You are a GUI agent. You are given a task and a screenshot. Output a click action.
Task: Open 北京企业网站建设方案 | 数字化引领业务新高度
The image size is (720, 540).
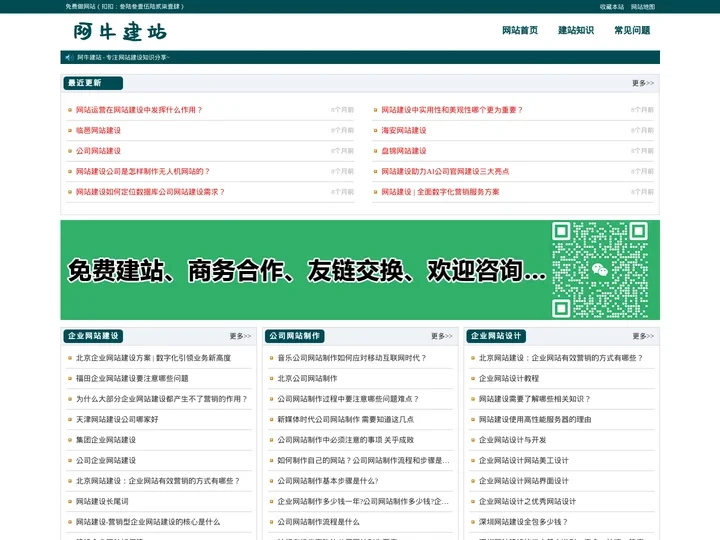pyautogui.click(x=153, y=358)
